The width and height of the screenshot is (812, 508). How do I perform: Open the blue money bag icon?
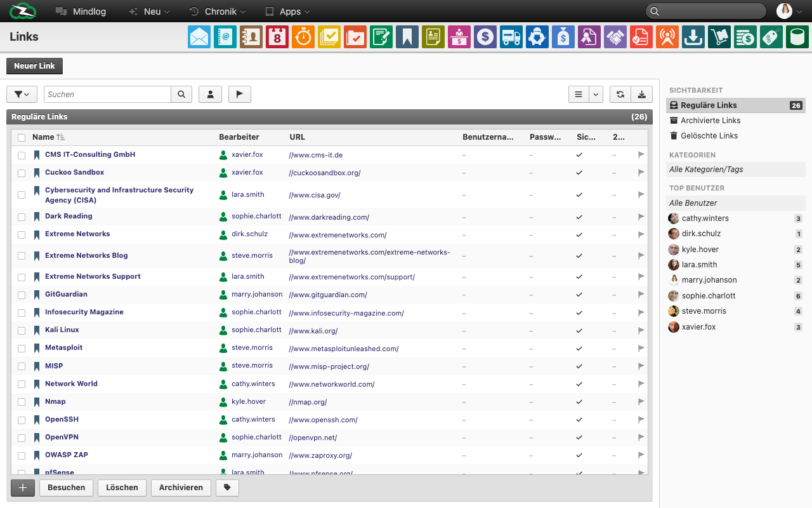click(563, 37)
